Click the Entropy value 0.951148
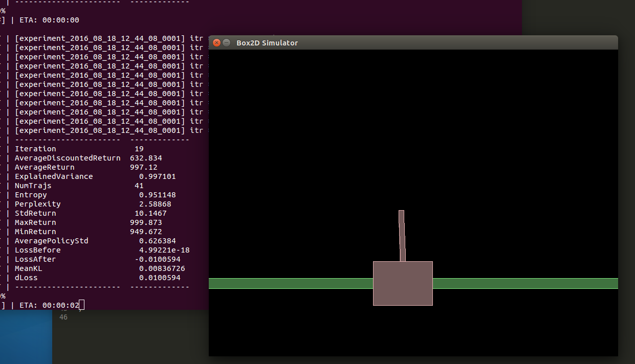The width and height of the screenshot is (635, 364). [x=157, y=195]
